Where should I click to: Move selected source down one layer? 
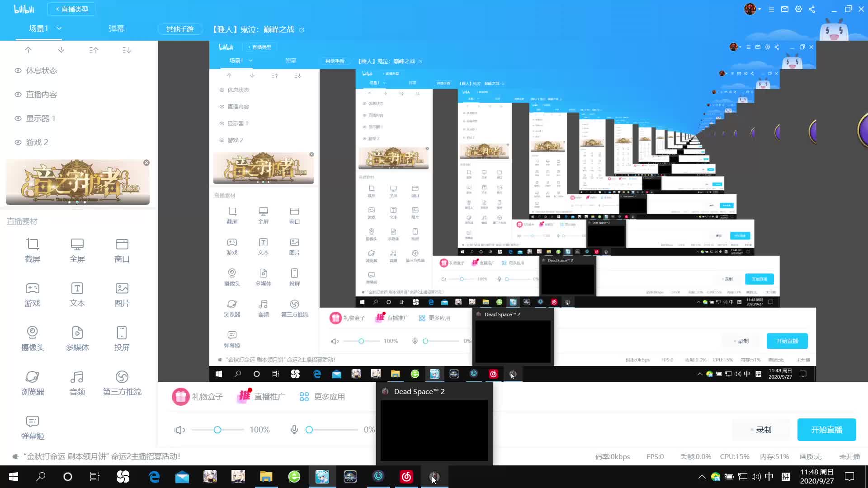tap(61, 50)
